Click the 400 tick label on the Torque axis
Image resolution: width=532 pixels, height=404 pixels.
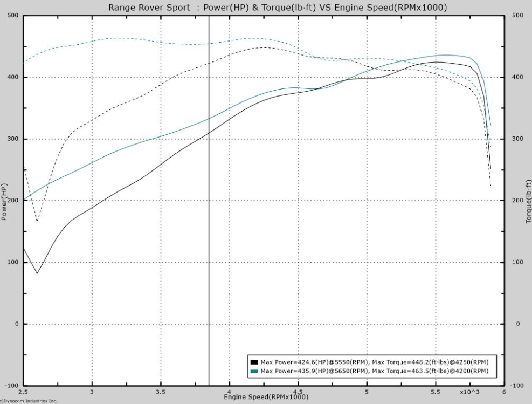pos(518,77)
